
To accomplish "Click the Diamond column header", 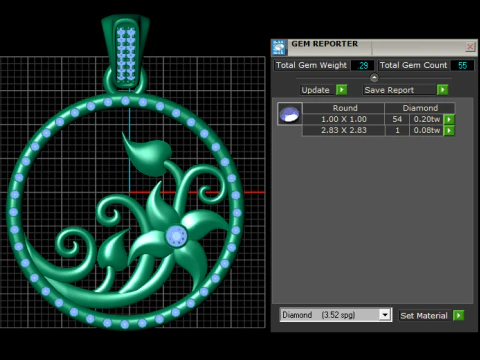I will (420, 108).
